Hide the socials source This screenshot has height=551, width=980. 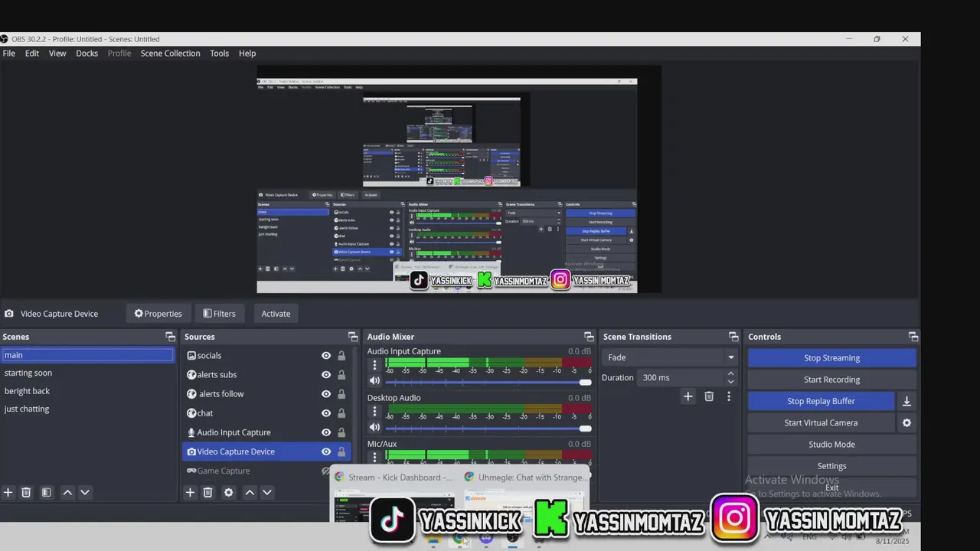coord(326,356)
